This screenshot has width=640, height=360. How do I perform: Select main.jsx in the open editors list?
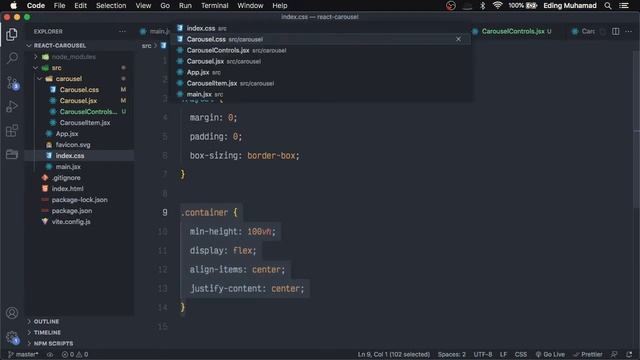click(320, 94)
